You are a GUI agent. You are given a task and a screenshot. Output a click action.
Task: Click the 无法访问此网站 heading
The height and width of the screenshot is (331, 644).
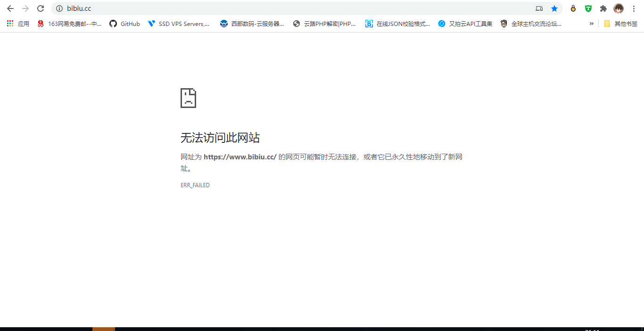pos(220,138)
